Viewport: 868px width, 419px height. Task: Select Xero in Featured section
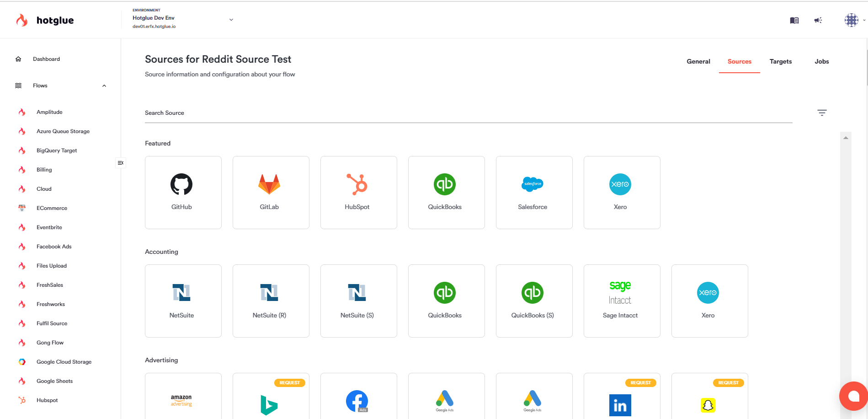coord(622,193)
